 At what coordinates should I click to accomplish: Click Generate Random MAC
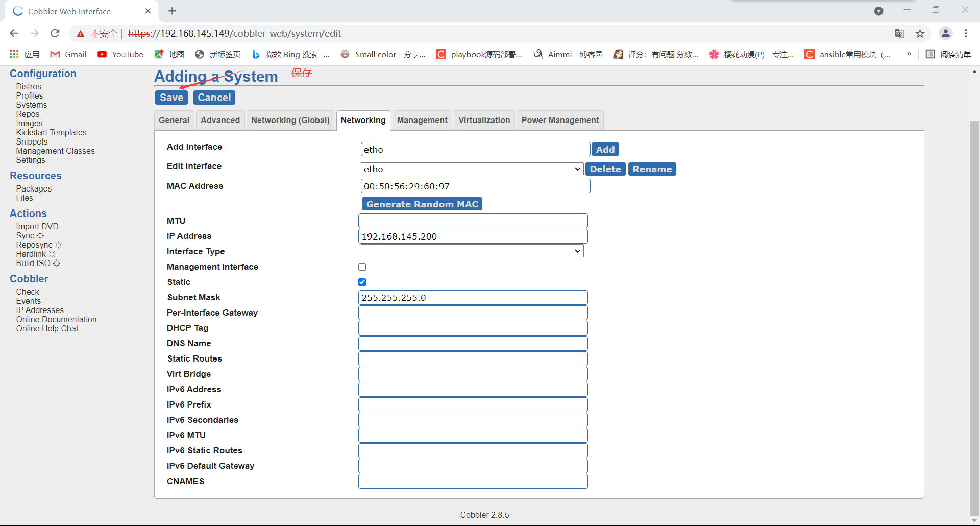[x=422, y=204]
